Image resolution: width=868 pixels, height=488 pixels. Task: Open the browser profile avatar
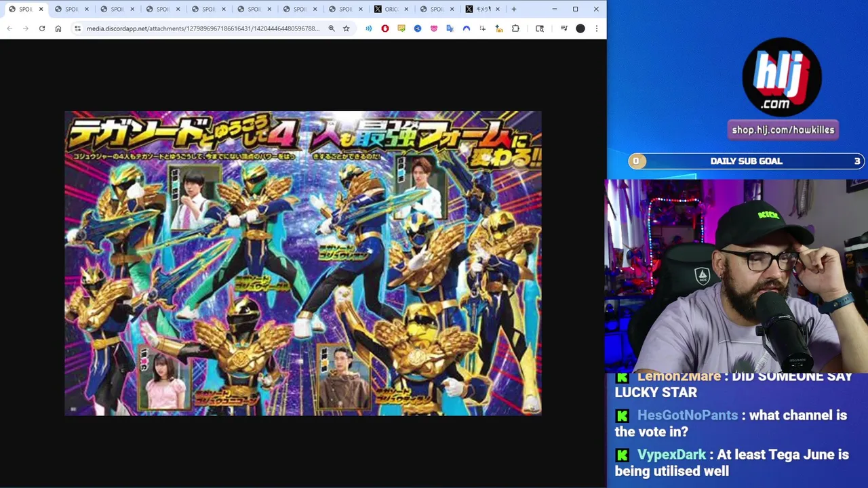[x=580, y=28]
